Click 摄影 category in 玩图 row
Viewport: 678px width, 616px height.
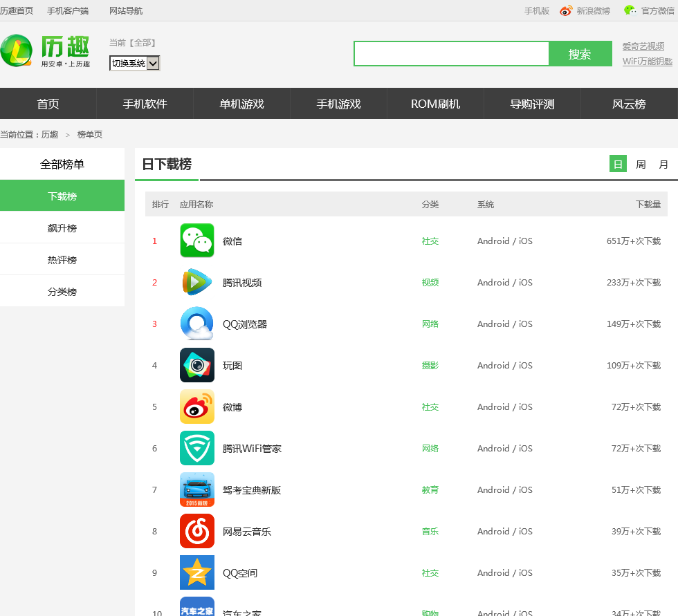click(x=430, y=366)
